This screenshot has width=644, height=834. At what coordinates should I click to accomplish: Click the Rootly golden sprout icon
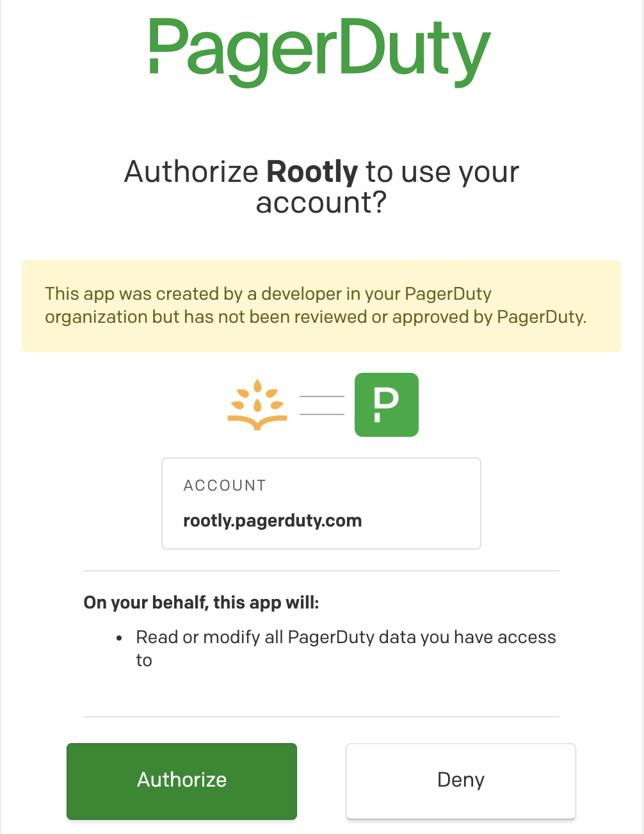click(x=257, y=405)
